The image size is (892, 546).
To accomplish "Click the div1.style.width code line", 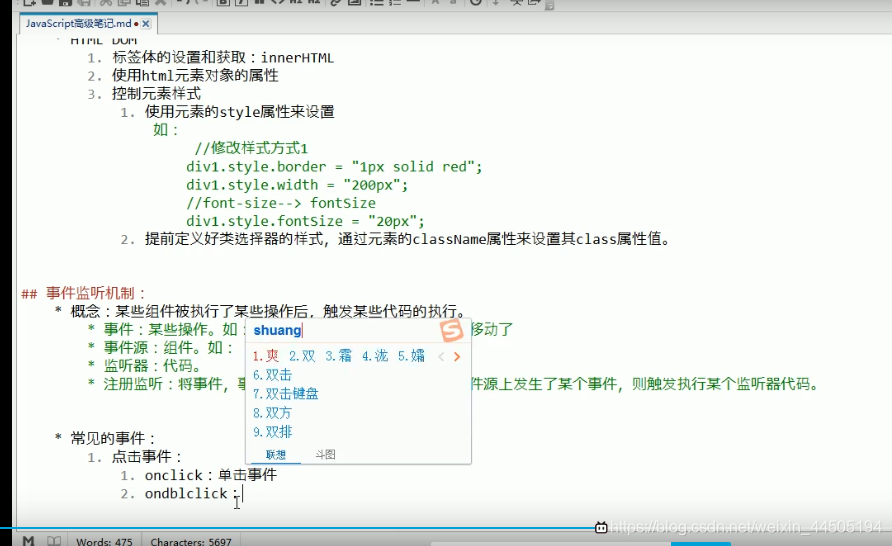I will (x=297, y=185).
